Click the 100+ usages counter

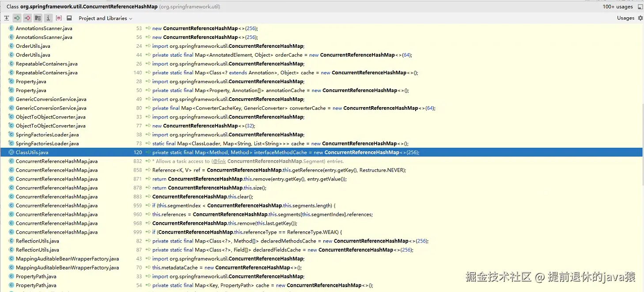(x=617, y=7)
